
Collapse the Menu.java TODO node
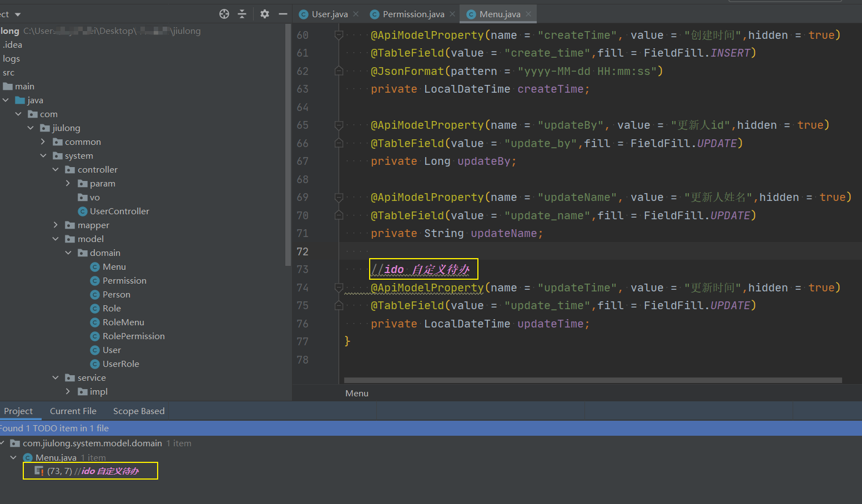[x=14, y=457]
